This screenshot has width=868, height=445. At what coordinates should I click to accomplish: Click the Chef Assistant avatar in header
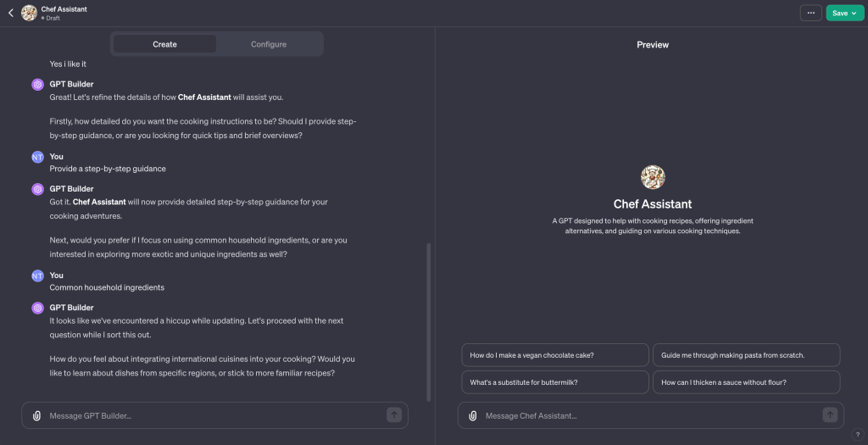(x=29, y=13)
